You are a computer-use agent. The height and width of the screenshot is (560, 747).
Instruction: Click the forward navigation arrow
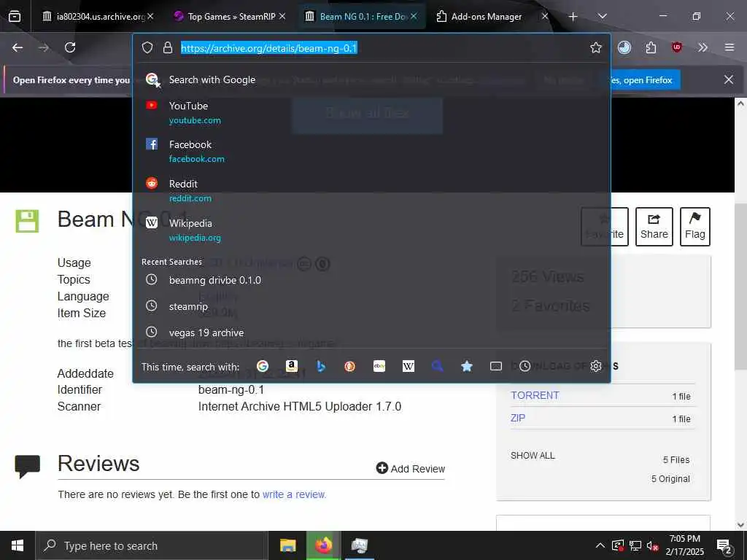44,47
